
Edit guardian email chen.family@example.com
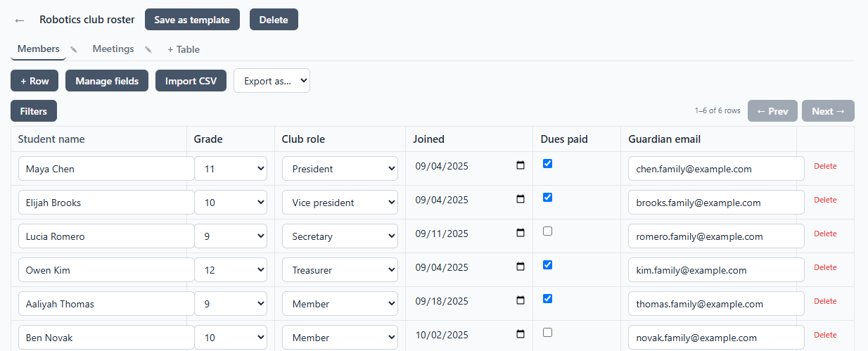[x=716, y=169]
